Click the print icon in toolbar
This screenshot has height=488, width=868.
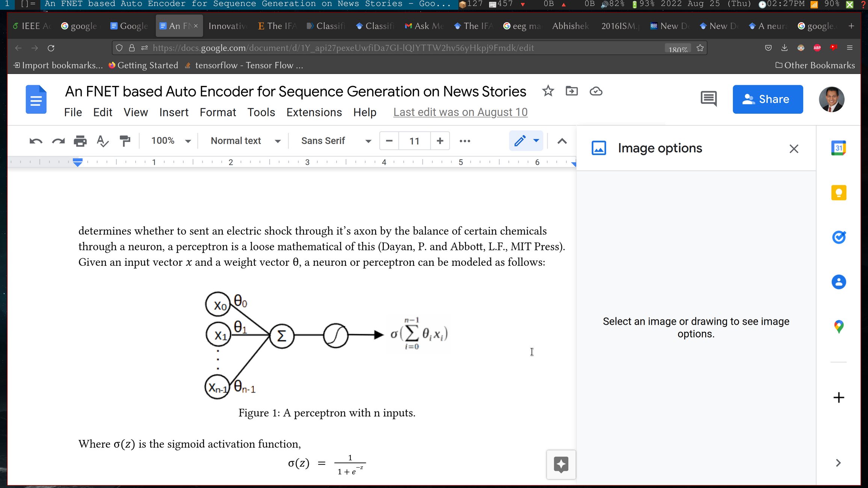point(80,141)
